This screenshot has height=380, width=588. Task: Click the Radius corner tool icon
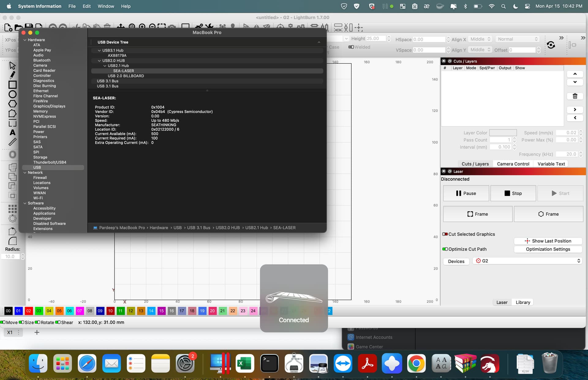click(12, 241)
